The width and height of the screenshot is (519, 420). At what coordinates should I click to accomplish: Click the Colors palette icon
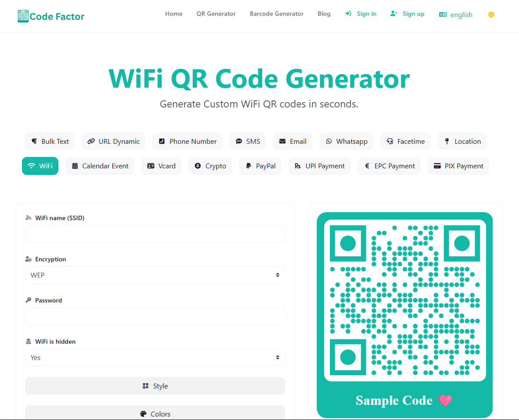coord(143,414)
